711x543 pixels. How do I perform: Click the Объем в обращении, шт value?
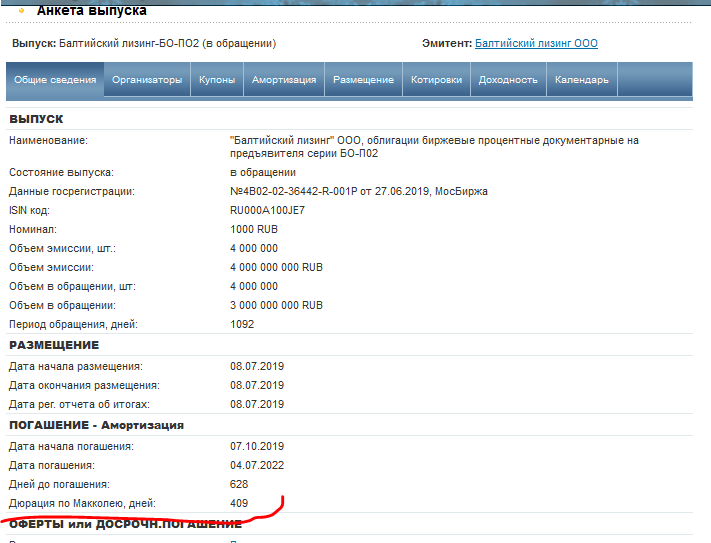tap(253, 286)
